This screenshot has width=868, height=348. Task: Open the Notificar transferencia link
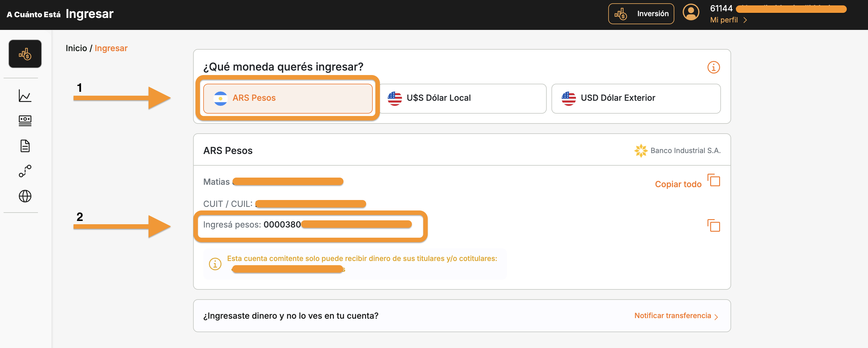(x=673, y=315)
